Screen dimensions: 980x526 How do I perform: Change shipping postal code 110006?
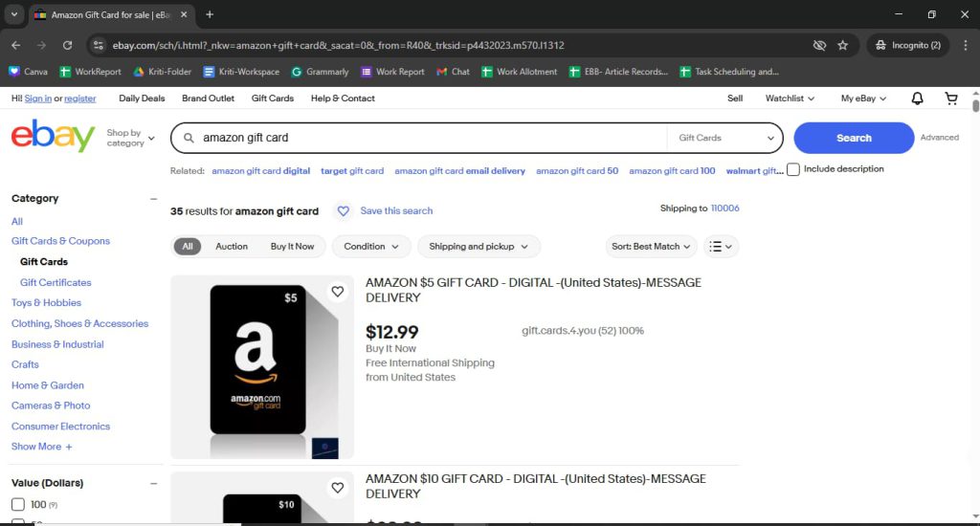click(725, 208)
